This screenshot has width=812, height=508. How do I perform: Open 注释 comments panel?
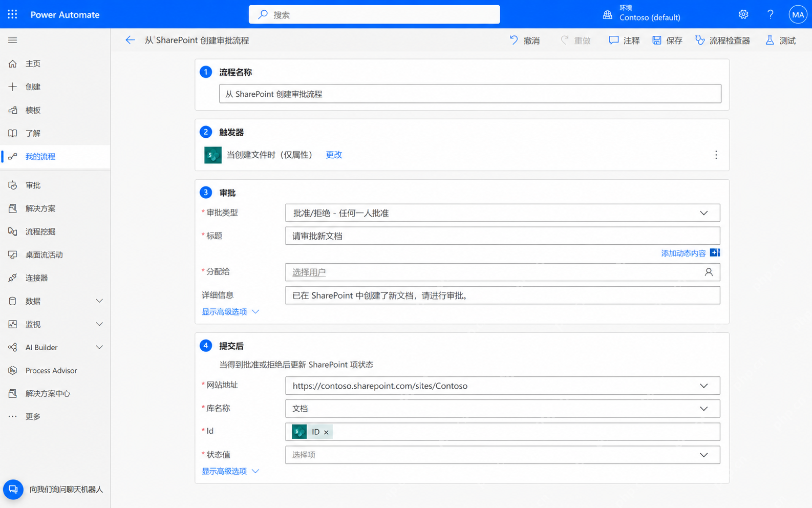coord(624,40)
